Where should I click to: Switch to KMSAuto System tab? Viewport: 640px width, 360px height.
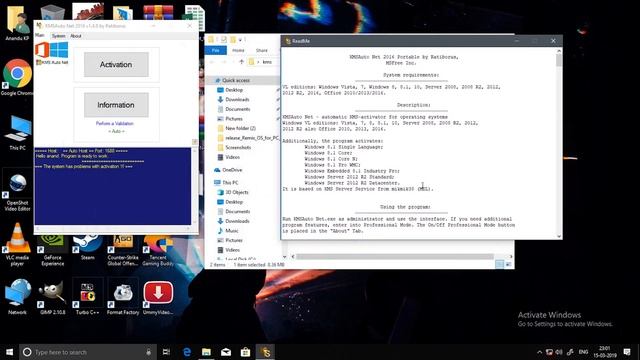pyautogui.click(x=58, y=36)
